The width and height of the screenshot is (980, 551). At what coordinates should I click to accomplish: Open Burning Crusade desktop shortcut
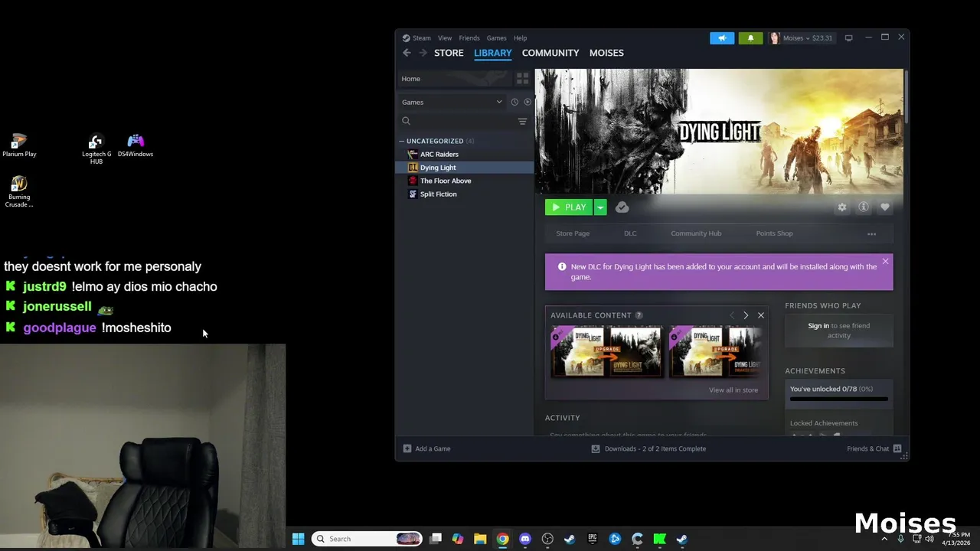pyautogui.click(x=19, y=191)
